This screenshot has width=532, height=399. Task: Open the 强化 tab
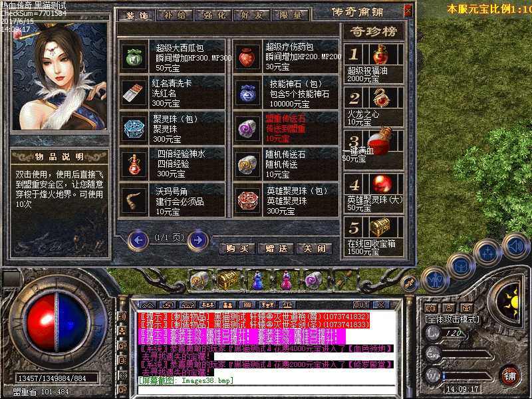(213, 15)
